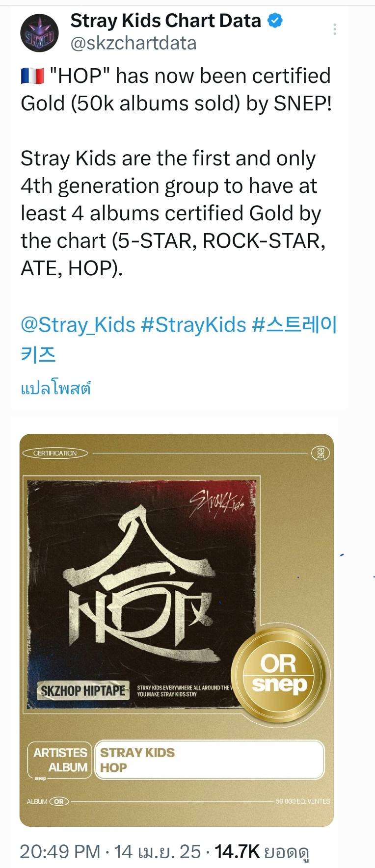Screen dimensions: 375x868
Task: Click the แปลโพสต์ translate post link
Action: (55, 389)
